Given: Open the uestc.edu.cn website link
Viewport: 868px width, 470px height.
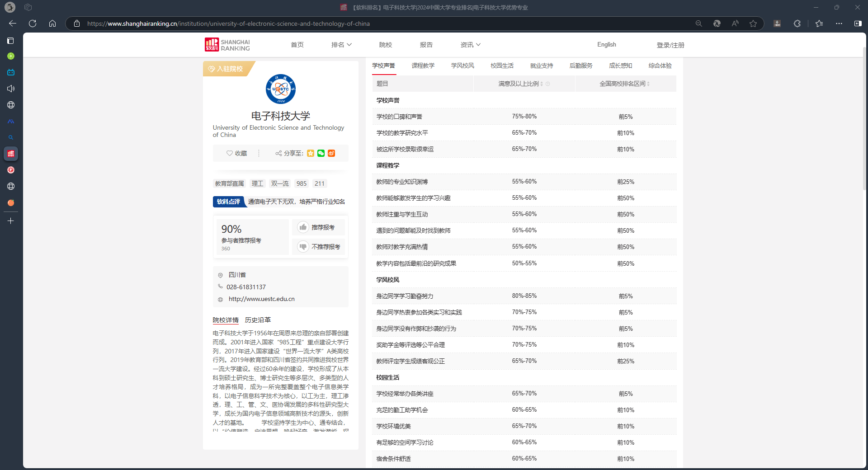Looking at the screenshot, I should (261, 299).
